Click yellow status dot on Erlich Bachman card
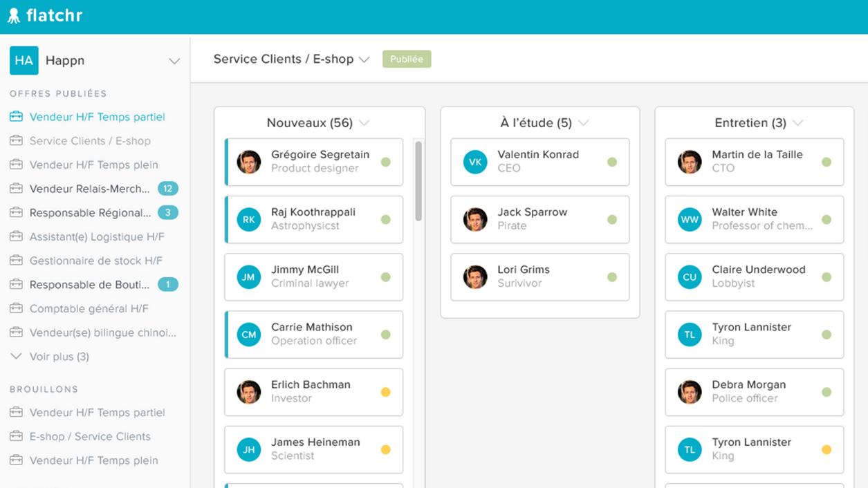868x488 pixels. 386,392
